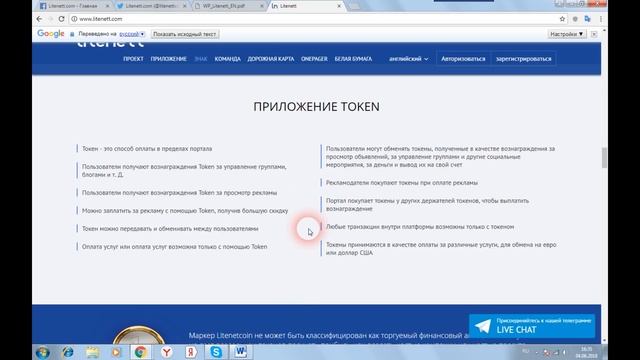Click text 'Токен можно передавать и обменивать между пользователями'
The width and height of the screenshot is (640, 360).
click(170, 229)
